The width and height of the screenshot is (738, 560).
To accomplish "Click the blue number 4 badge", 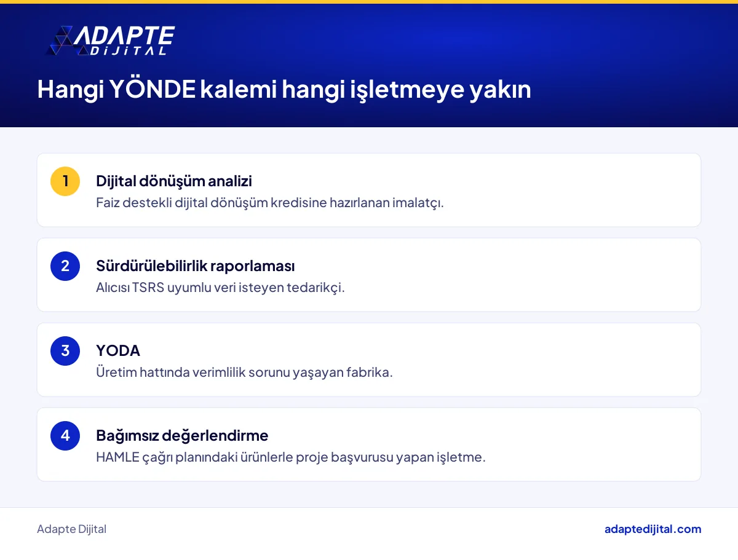I will (65, 436).
